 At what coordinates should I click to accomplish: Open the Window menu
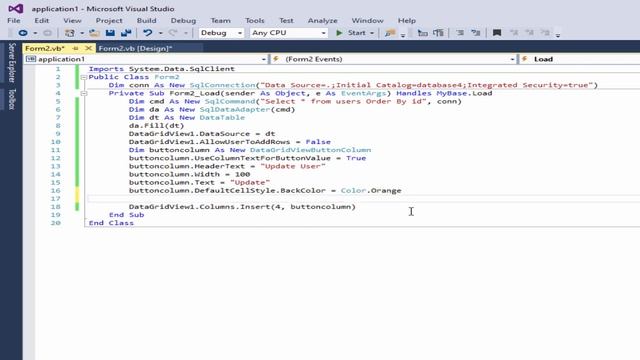point(367,20)
